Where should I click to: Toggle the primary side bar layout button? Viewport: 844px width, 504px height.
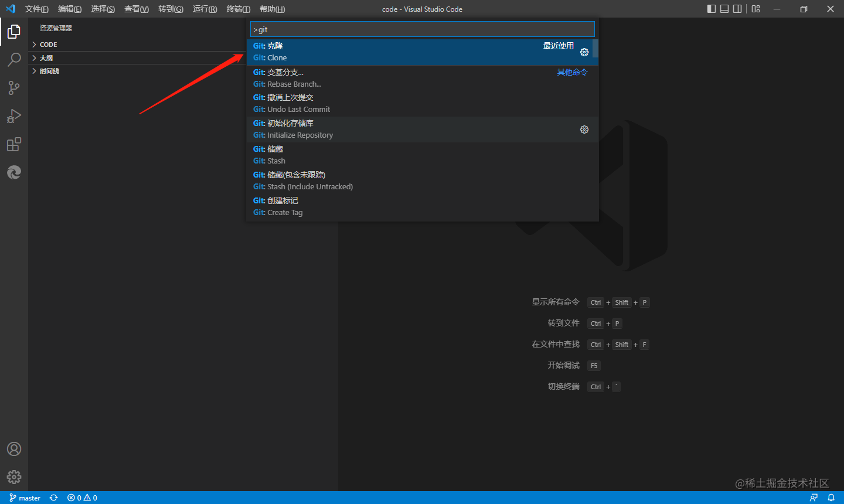click(x=712, y=9)
